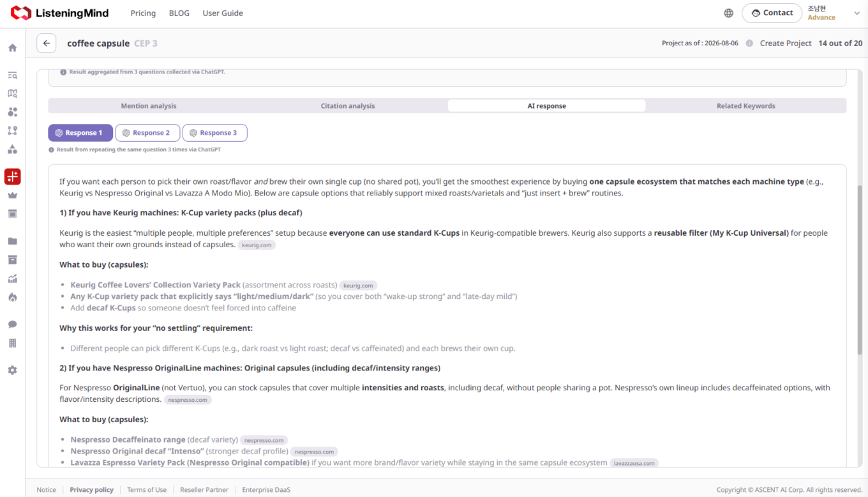Click 'CEP 3' label beside title
The image size is (868, 497).
[146, 43]
